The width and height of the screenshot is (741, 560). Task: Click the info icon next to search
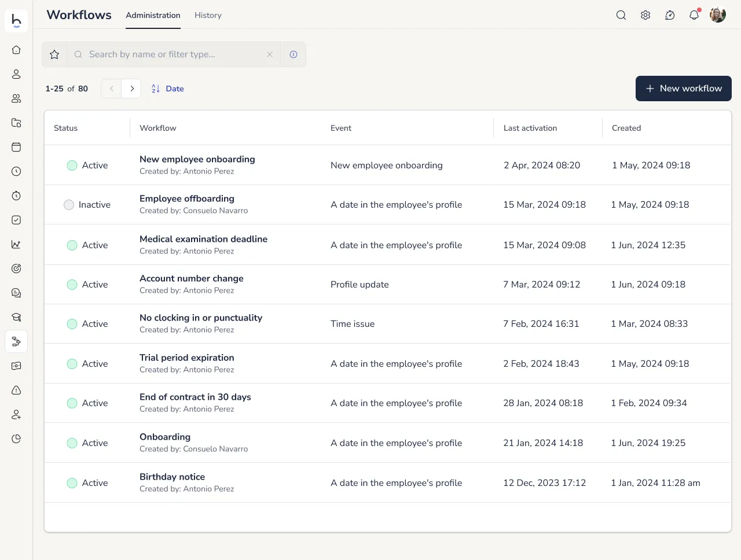click(294, 54)
